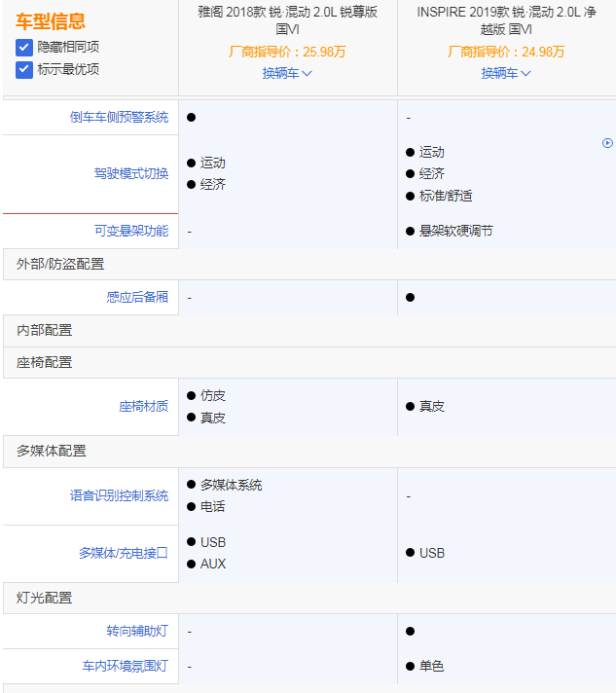Open the 转向辅助灯 feature link
This screenshot has height=693, width=616.
[137, 631]
